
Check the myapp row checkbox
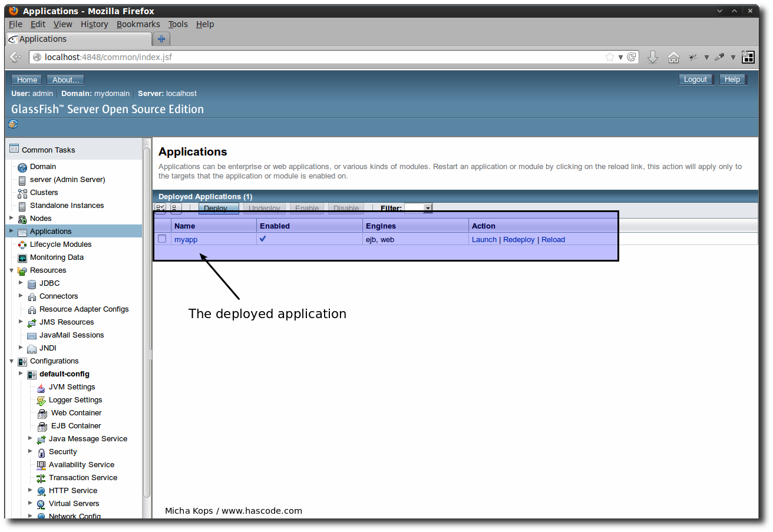(x=161, y=239)
